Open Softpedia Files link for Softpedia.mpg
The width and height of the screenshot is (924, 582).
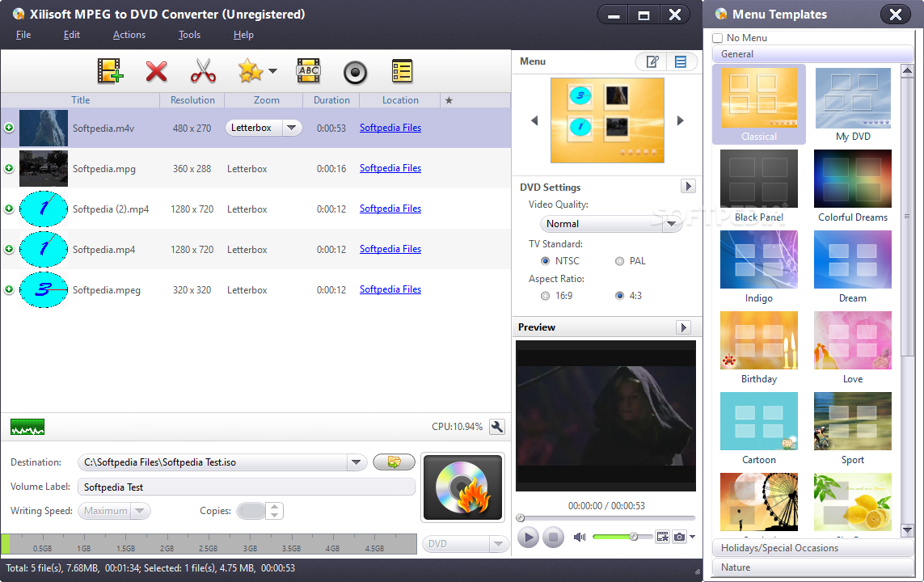click(390, 168)
